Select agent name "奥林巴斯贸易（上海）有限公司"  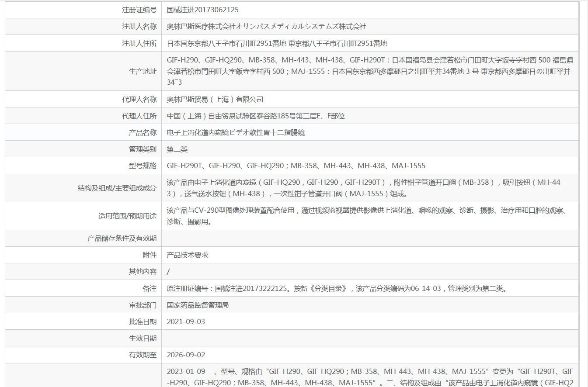tap(215, 99)
